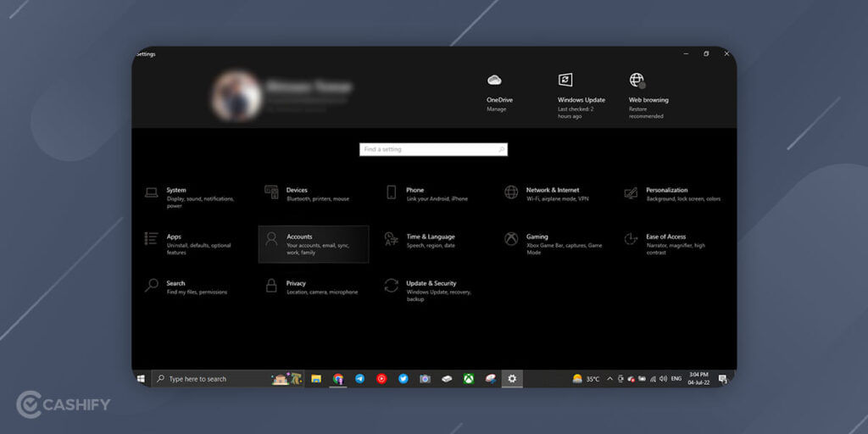Click 'Speech, region, date' description
Image resolution: width=868 pixels, height=434 pixels.
[x=431, y=246]
